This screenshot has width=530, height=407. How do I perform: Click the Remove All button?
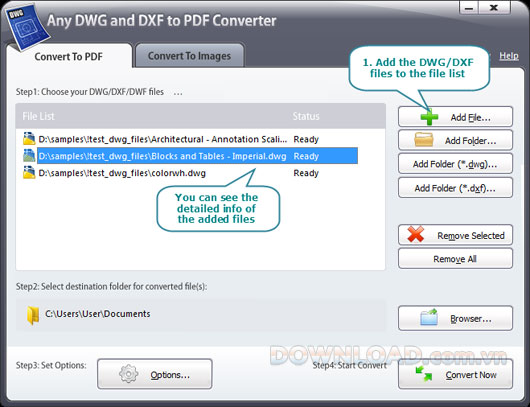pos(455,259)
